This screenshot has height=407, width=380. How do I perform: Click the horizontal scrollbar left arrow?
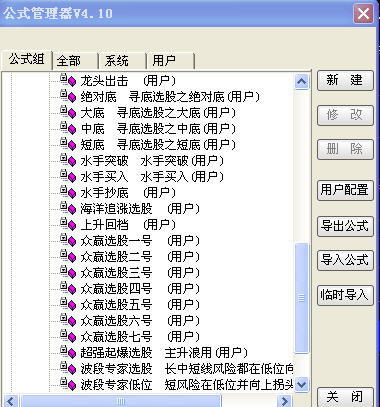point(11,401)
